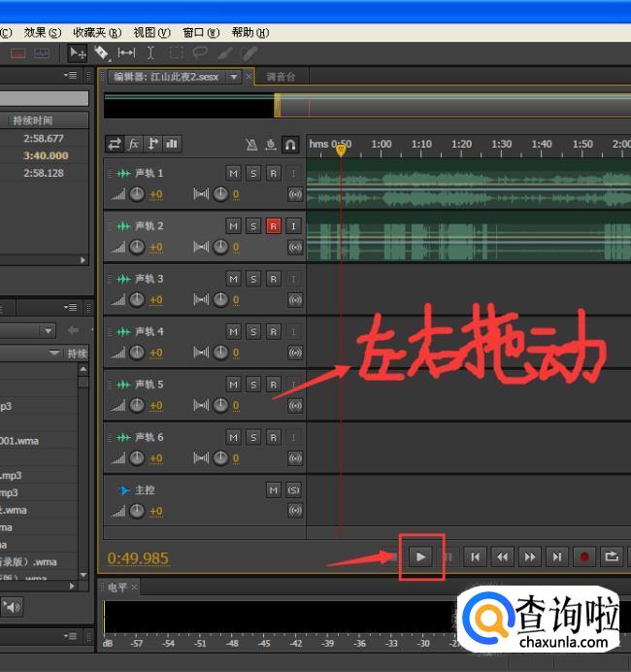The image size is (631, 672).
Task: Switch to the 调音台 tab
Action: pos(281,77)
